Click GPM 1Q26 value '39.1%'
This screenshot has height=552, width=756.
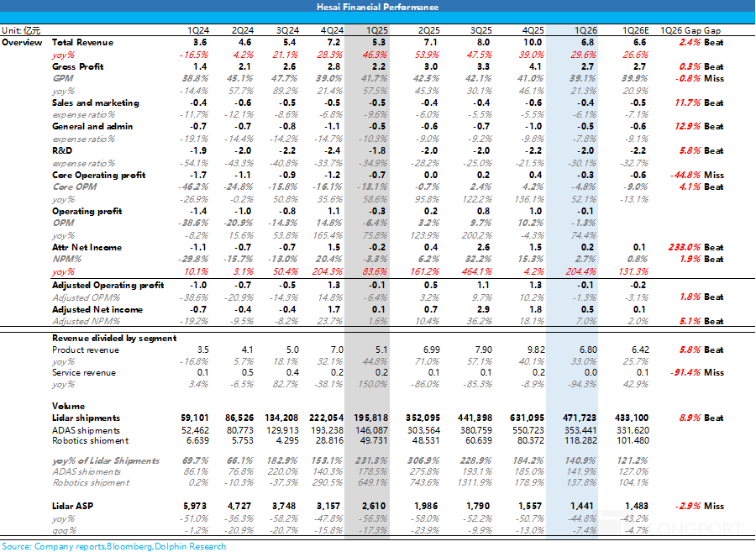pos(583,78)
